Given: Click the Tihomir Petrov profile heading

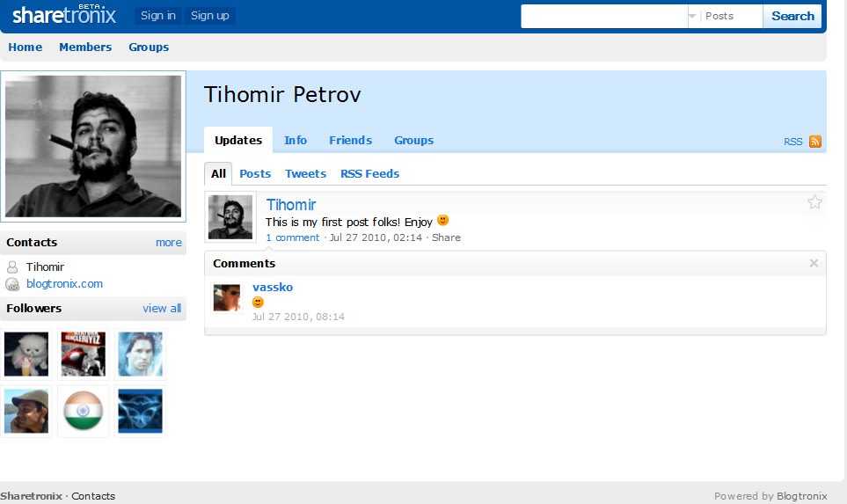Looking at the screenshot, I should point(282,94).
